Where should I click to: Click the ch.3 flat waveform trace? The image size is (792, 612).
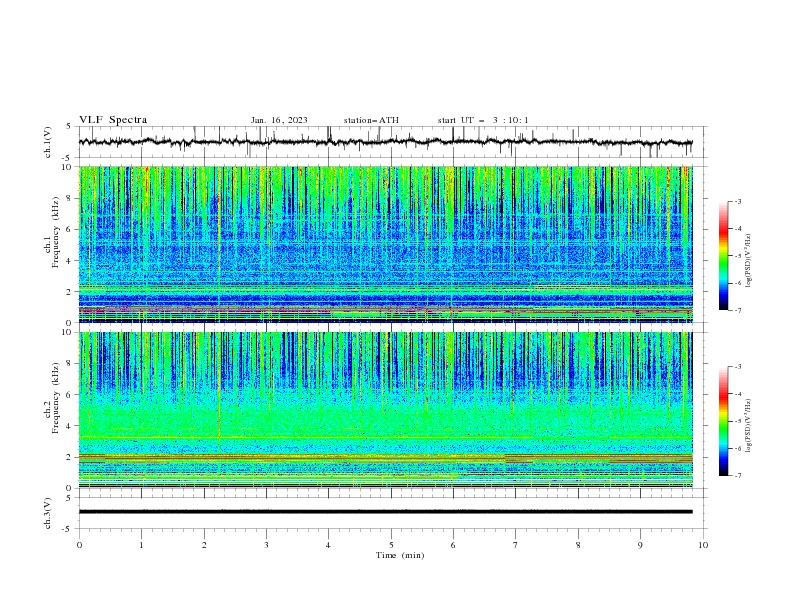(x=386, y=512)
